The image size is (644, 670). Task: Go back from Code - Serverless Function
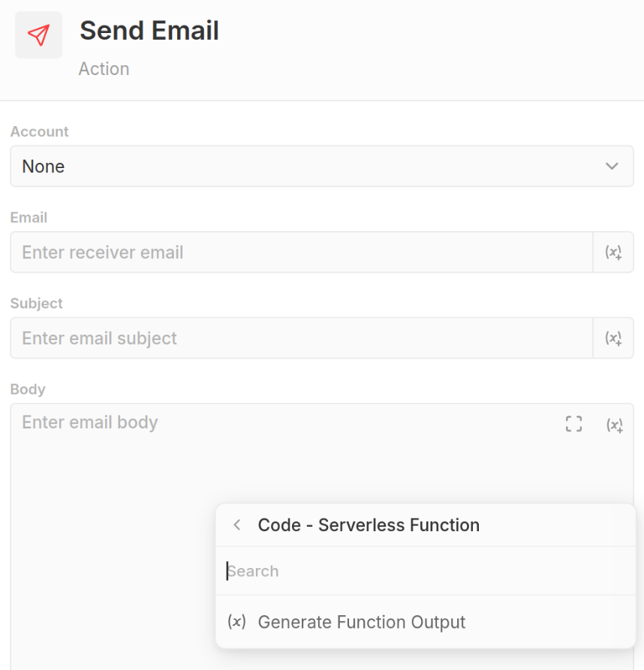click(x=237, y=525)
